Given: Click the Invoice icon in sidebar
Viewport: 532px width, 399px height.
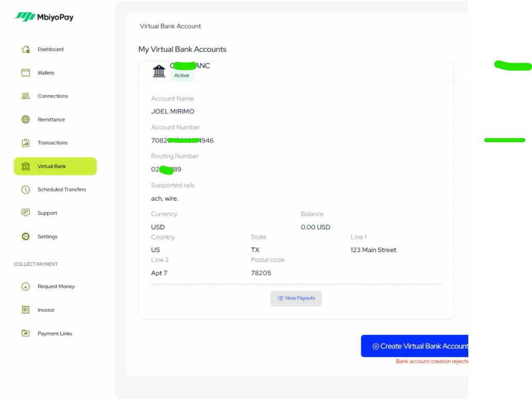Looking at the screenshot, I should pos(26,310).
